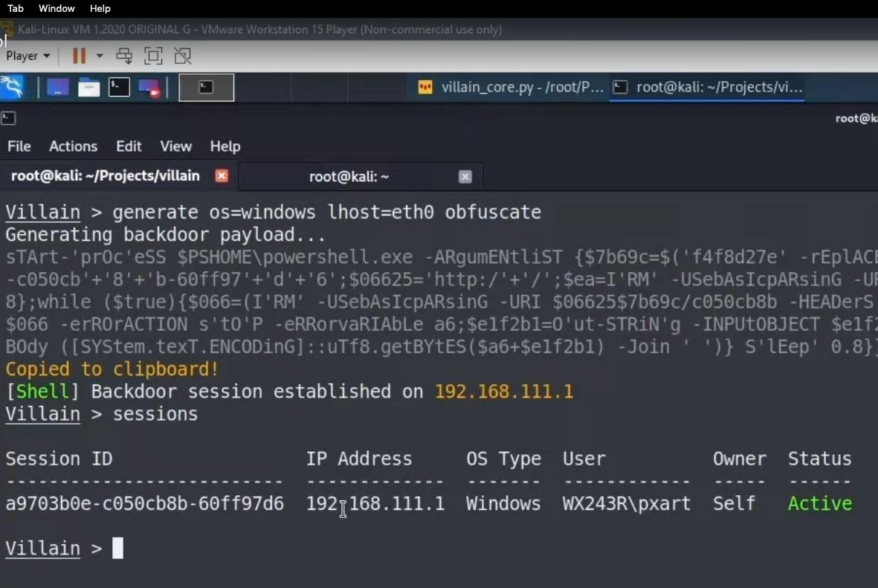Expand the pause button dropdown arrow
The image size is (878, 588).
tap(100, 56)
